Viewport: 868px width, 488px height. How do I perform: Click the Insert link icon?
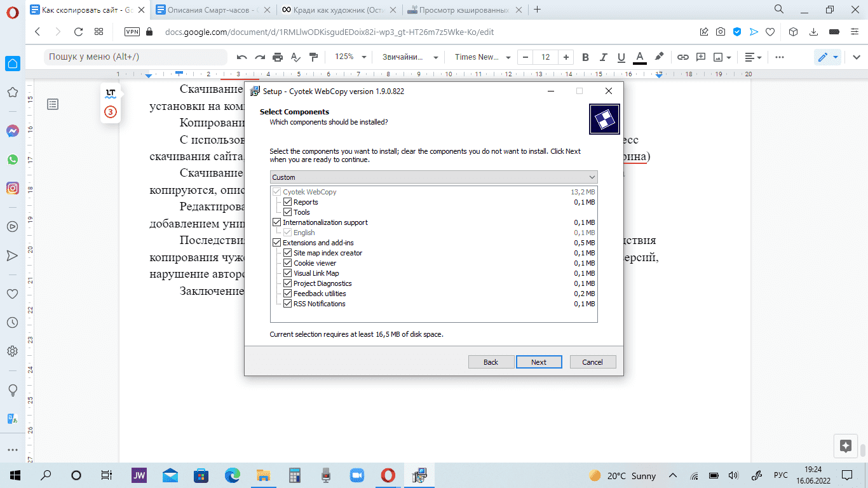[x=682, y=57]
